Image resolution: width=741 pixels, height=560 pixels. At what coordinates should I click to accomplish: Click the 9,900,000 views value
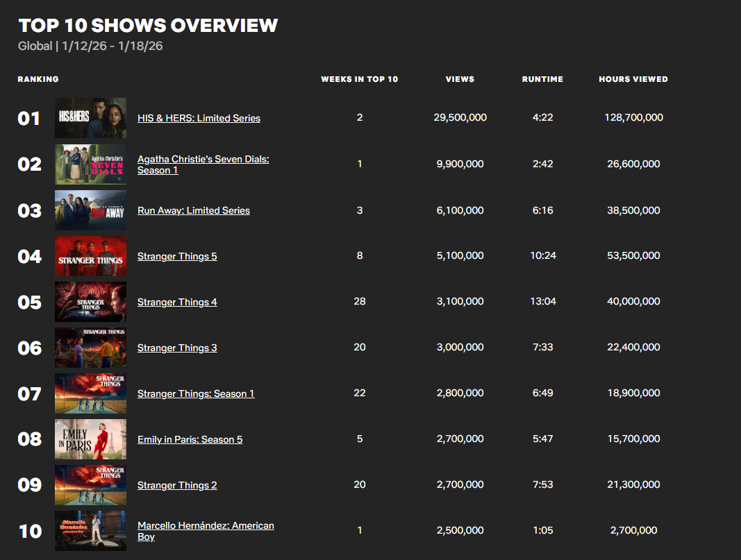click(x=460, y=164)
